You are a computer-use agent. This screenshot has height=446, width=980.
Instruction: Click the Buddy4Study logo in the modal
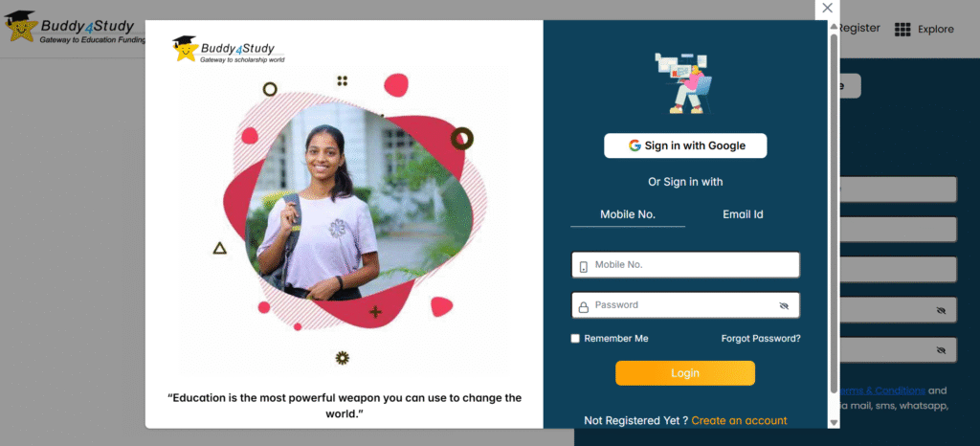point(228,50)
